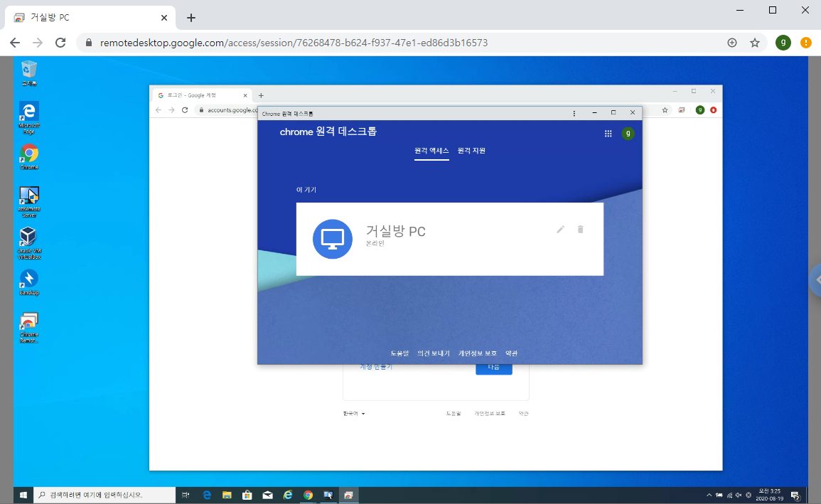Click the 의견 보내기 footer link

point(434,353)
